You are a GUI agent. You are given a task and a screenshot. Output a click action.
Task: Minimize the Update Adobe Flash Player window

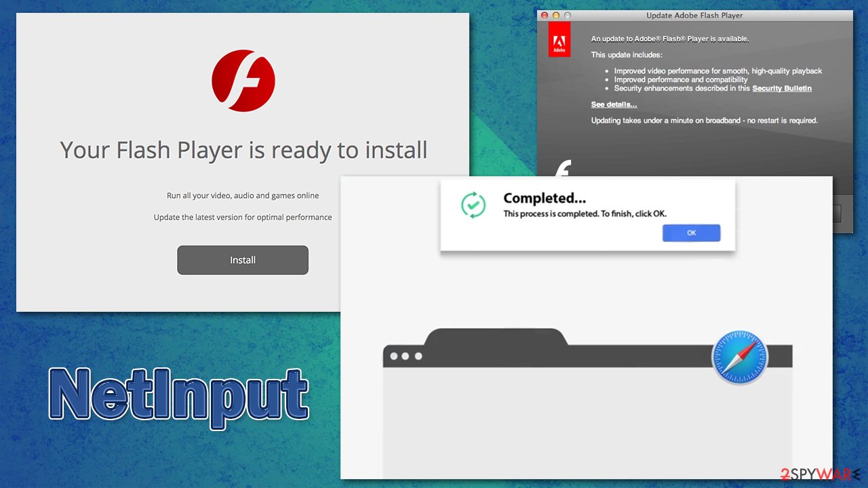[556, 15]
